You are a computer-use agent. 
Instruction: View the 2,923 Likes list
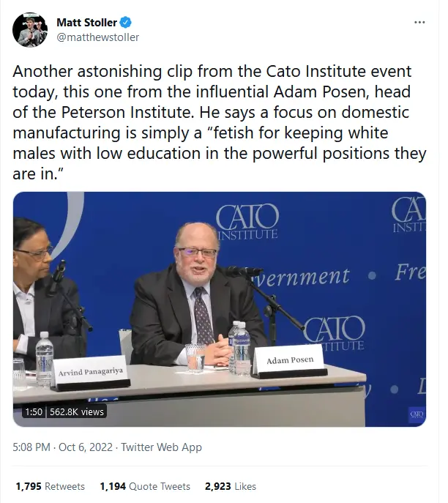point(231,486)
